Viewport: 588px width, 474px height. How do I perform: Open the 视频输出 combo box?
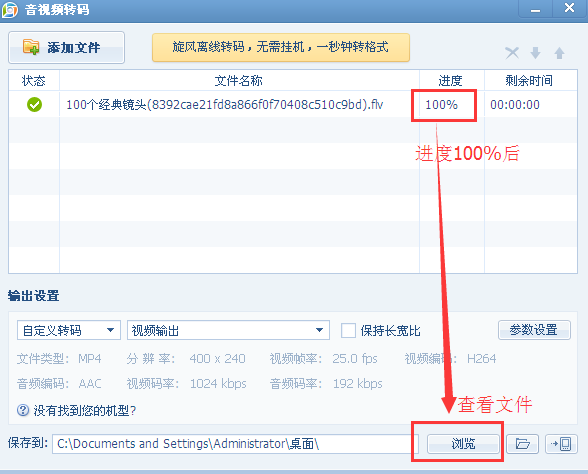point(228,330)
